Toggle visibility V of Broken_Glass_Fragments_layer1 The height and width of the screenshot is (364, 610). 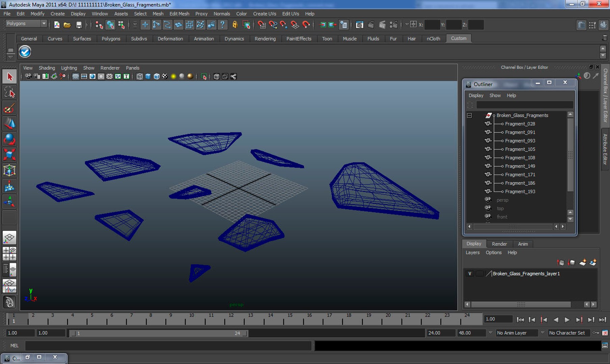click(470, 274)
